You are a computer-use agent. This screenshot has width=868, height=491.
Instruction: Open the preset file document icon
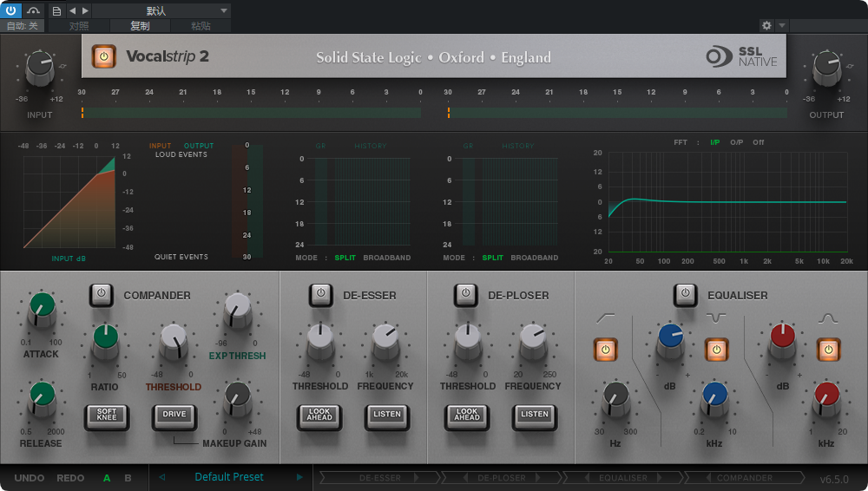pos(56,10)
